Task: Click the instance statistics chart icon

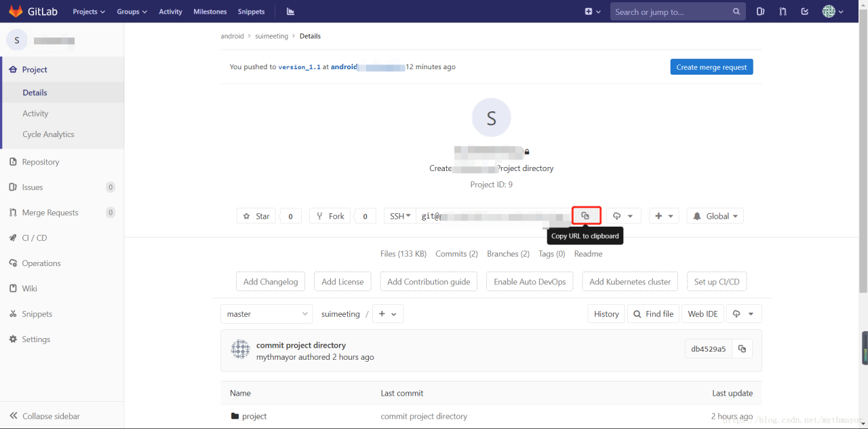Action: pyautogui.click(x=290, y=12)
